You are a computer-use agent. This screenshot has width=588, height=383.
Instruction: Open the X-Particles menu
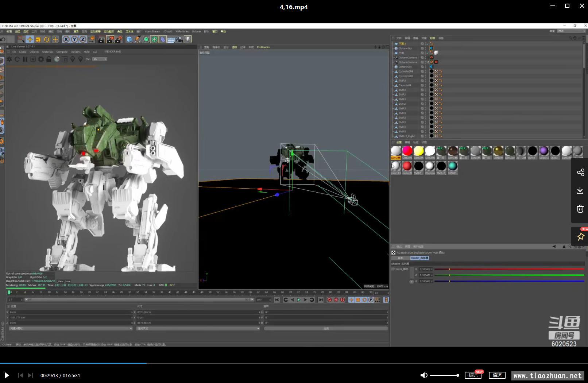click(x=182, y=31)
